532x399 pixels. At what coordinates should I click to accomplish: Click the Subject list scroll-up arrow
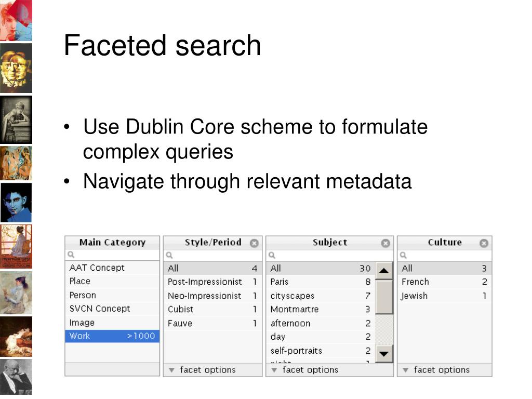coord(384,270)
